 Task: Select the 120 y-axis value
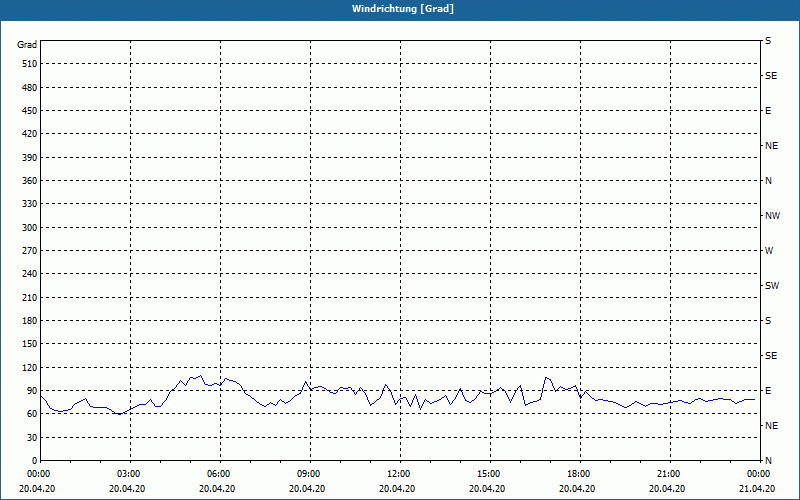(x=30, y=367)
